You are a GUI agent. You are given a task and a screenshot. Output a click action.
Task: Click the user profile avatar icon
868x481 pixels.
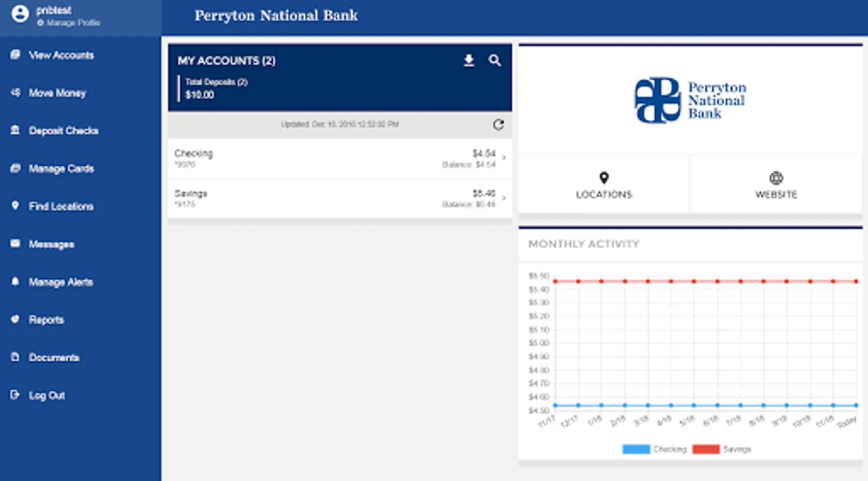coord(20,14)
